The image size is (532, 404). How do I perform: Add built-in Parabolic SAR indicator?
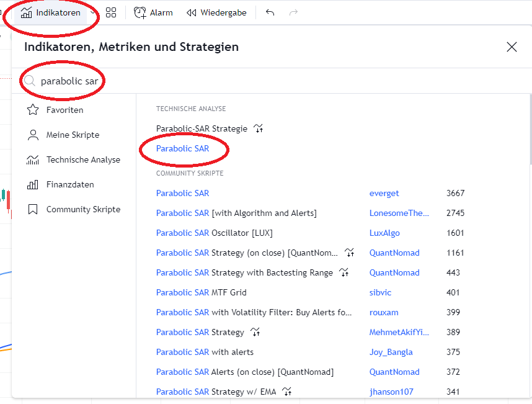coord(183,148)
